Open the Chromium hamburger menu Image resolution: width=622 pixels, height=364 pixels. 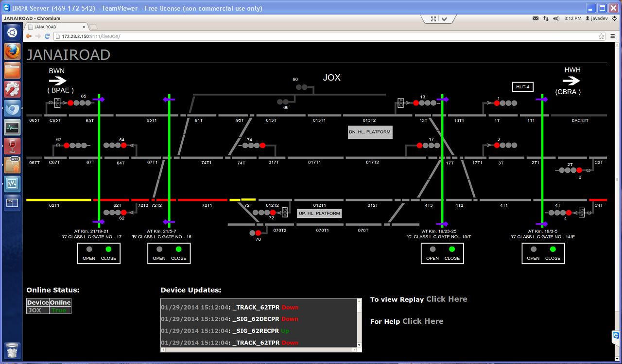click(613, 36)
